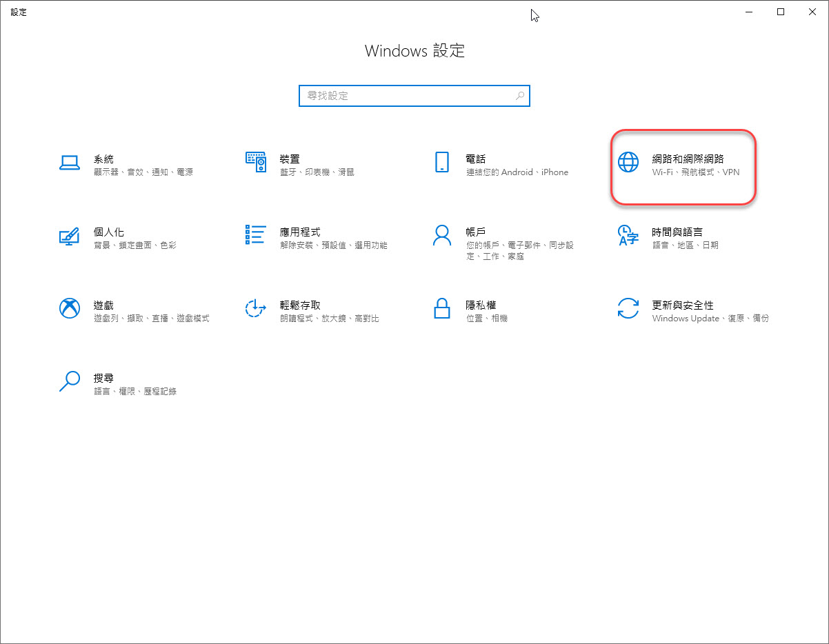Select the 遊戲 title text
829x644 pixels.
click(103, 305)
